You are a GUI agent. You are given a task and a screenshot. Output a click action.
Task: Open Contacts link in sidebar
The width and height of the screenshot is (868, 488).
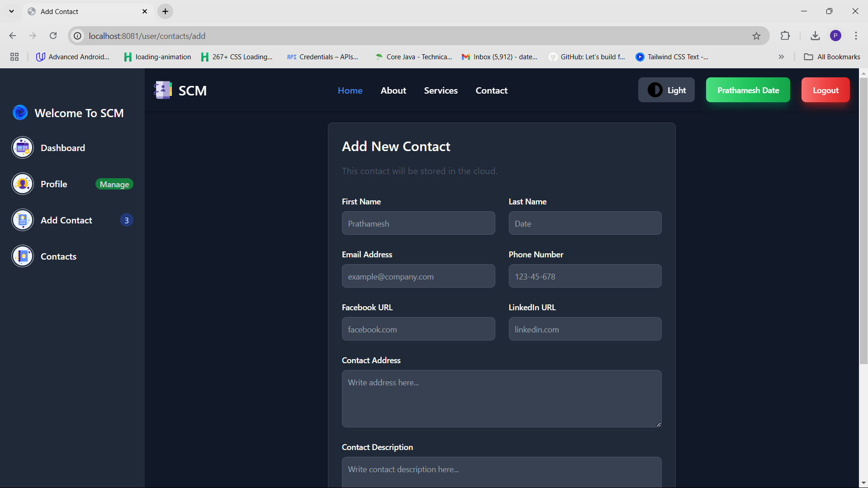coord(58,256)
